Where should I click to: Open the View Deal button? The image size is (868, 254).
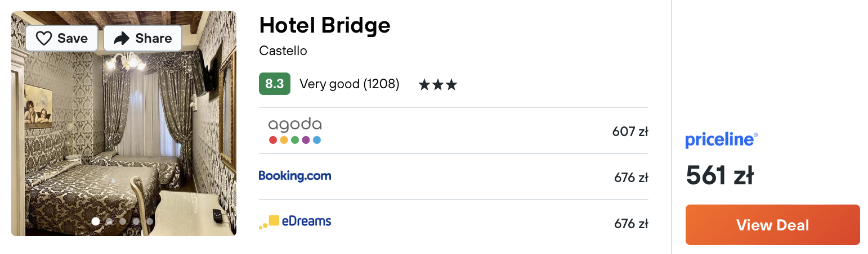coord(772,225)
